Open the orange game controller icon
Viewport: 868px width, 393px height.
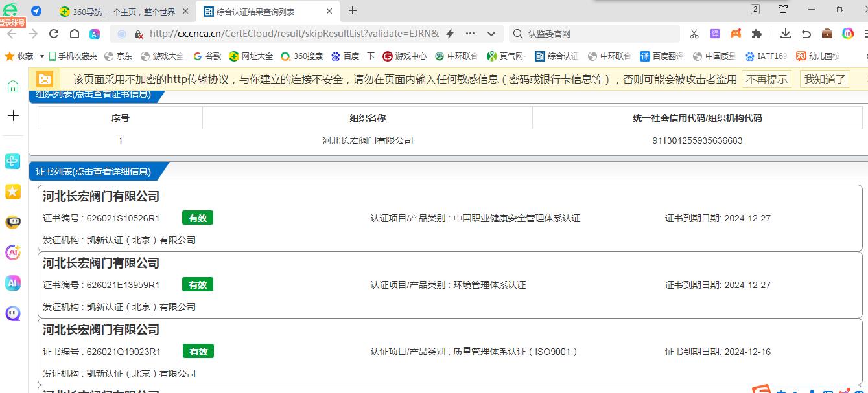(x=736, y=34)
